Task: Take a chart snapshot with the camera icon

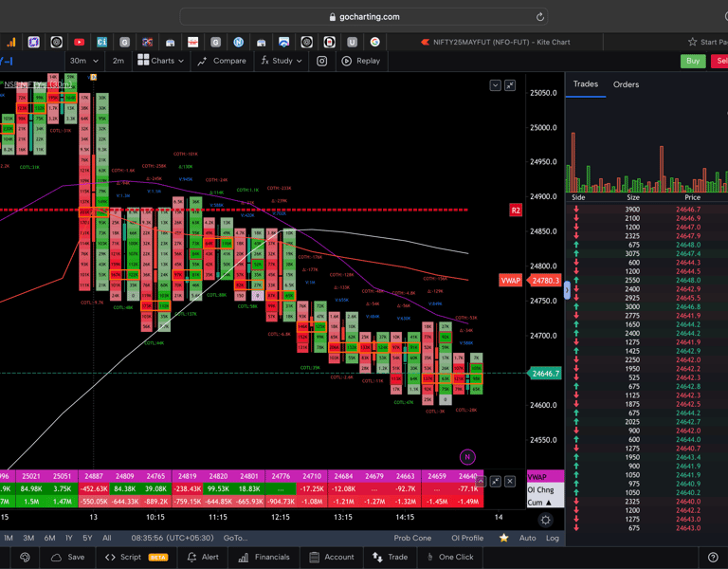Action: pos(321,61)
